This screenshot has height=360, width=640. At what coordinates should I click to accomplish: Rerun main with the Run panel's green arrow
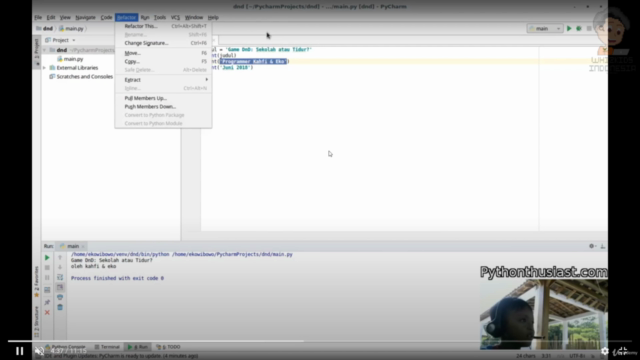click(47, 258)
